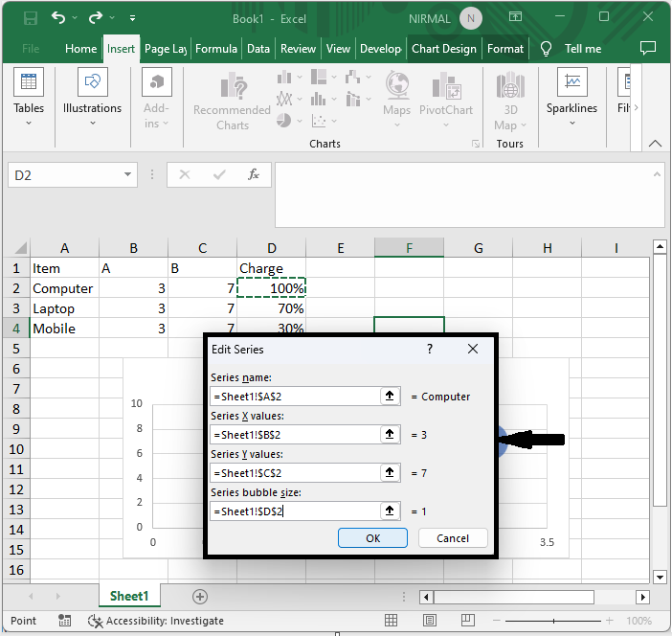Open the Comments speech bubble icon

point(647,48)
